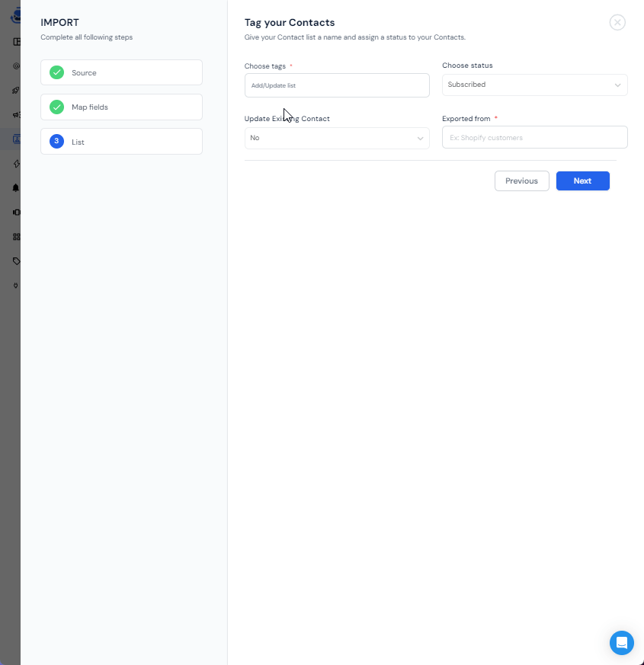The image size is (644, 665).
Task: Open the chat support bubble
Action: pos(621,642)
